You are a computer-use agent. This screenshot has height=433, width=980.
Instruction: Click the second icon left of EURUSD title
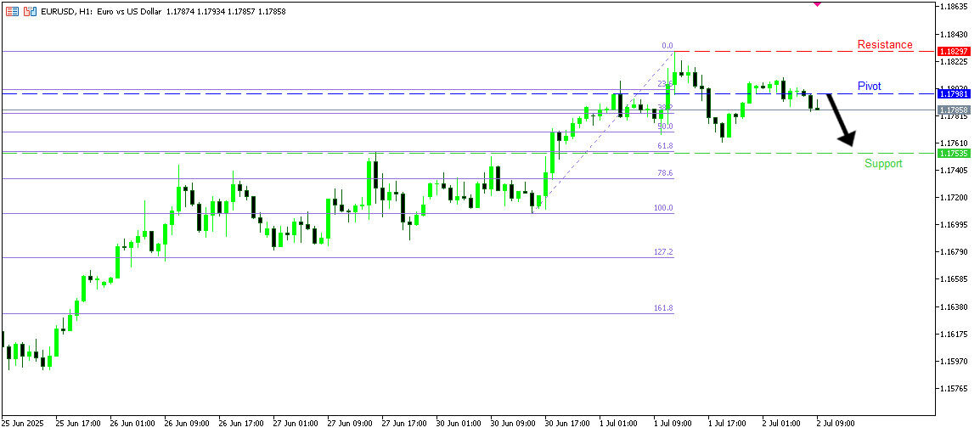(30, 12)
